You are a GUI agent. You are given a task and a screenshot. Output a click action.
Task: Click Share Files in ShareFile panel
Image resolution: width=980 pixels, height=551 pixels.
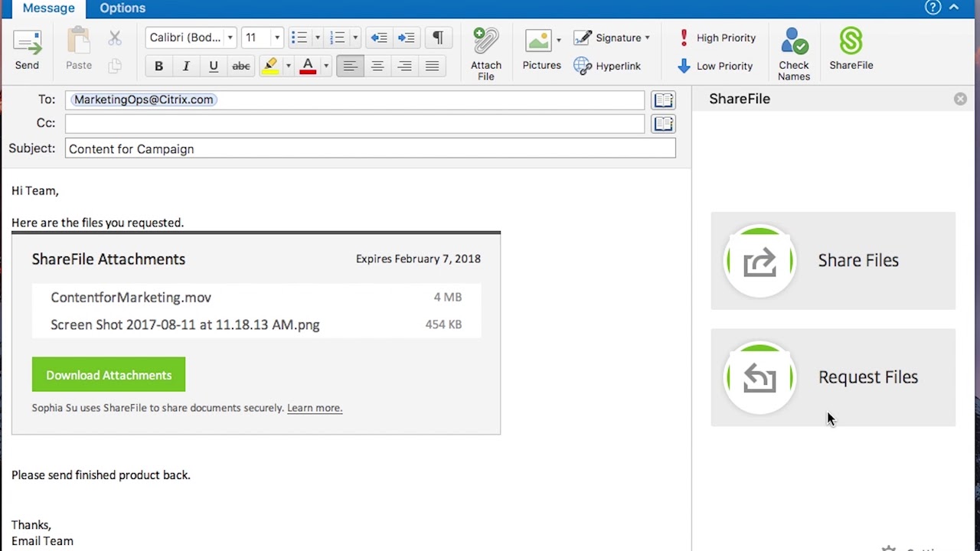pos(833,261)
